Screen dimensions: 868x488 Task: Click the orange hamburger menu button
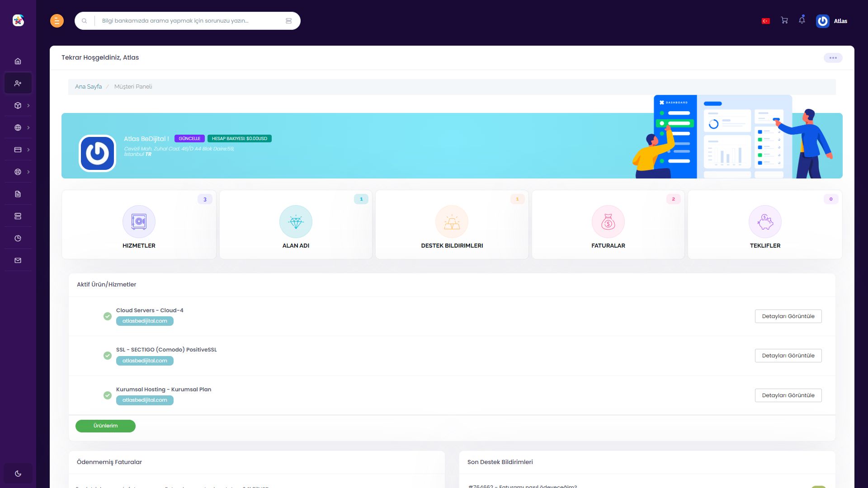57,21
